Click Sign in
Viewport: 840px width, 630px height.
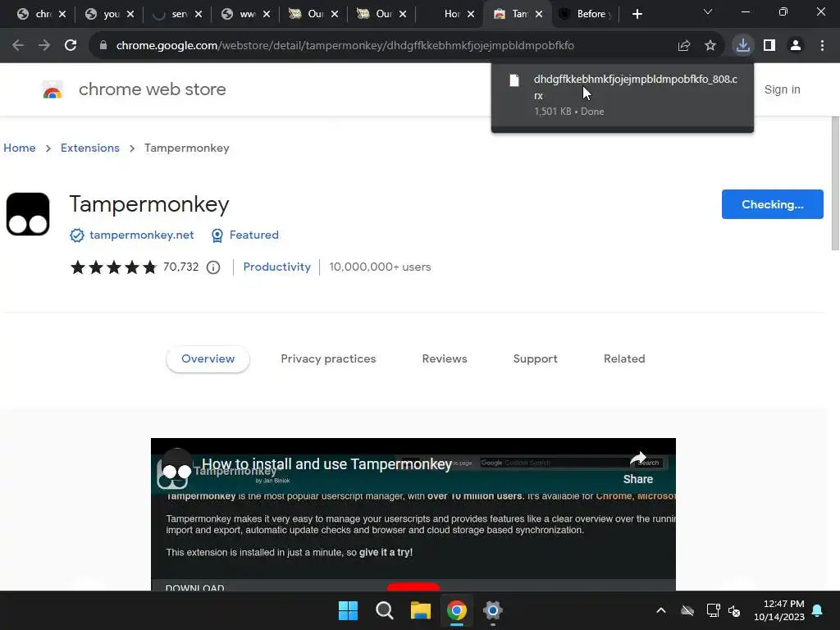pyautogui.click(x=782, y=89)
